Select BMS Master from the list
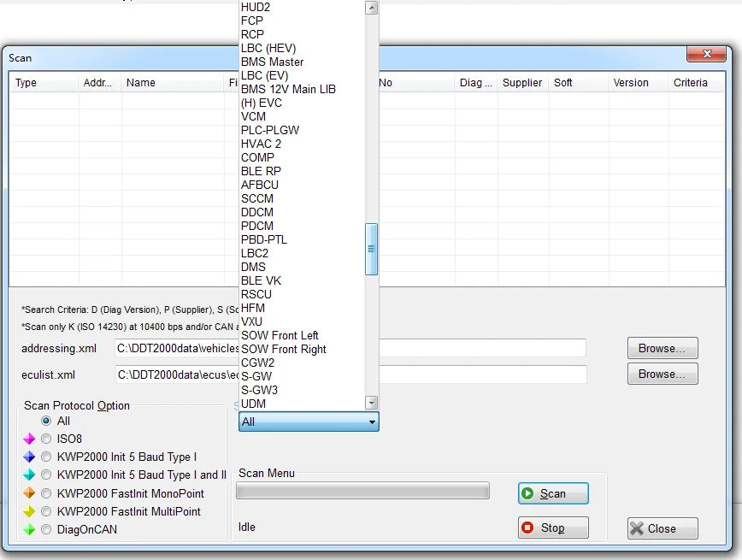Viewport: 742px width, 560px height. pyautogui.click(x=302, y=62)
